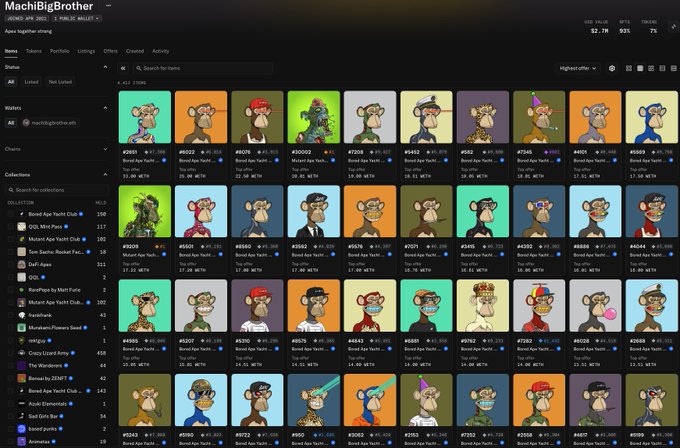Click the Murakami.Flowers Seed collection icon
The height and width of the screenshot is (448, 680).
tap(22, 327)
